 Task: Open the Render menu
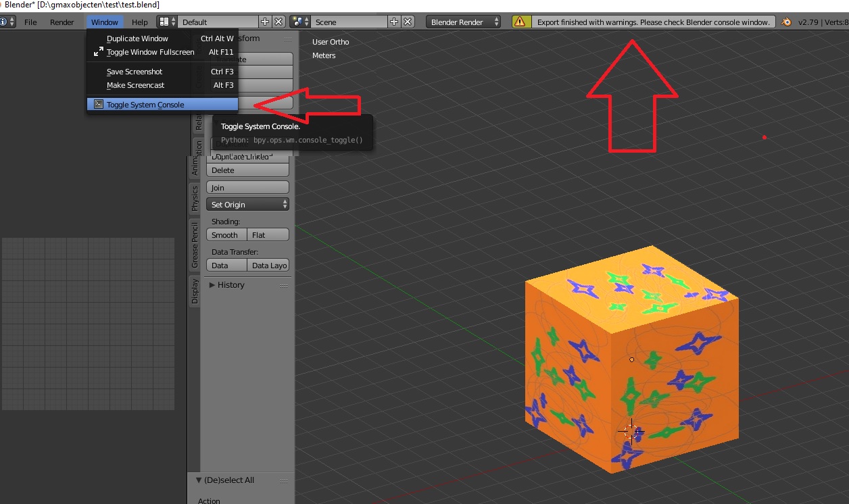(62, 22)
